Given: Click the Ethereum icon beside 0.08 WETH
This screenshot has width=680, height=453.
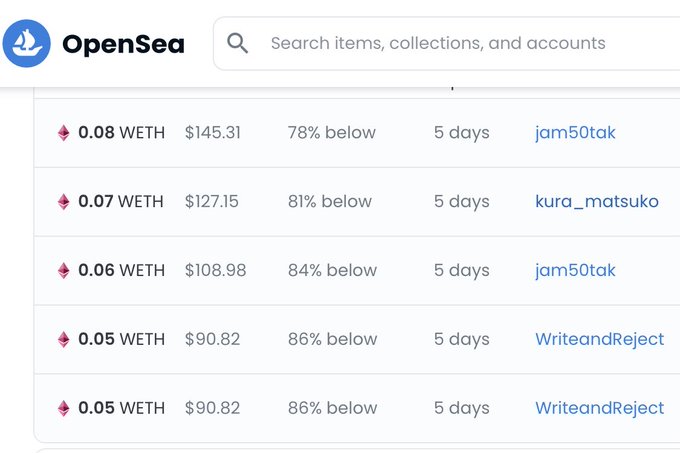Looking at the screenshot, I should click(x=64, y=132).
